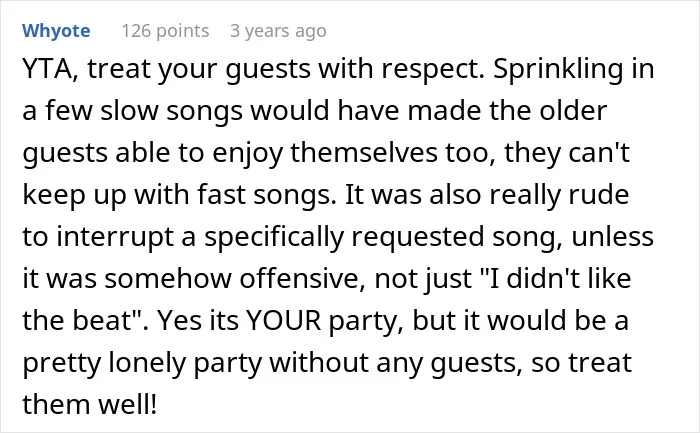Click the word interrupt in the comment
The height and width of the screenshot is (433, 700).
115,237
